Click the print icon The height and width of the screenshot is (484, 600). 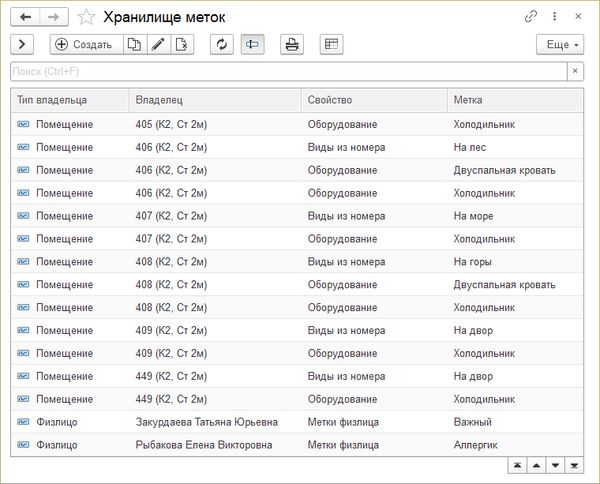point(291,44)
